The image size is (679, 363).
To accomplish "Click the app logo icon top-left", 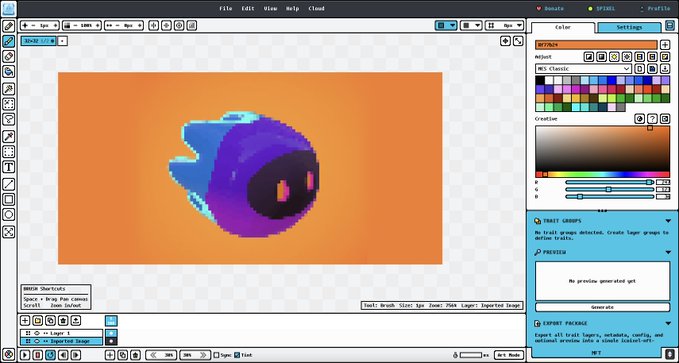I will 9,8.
